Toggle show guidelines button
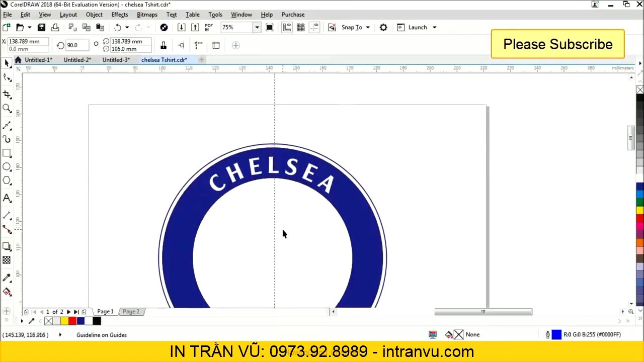Viewport: 644px width, 362px height. pyautogui.click(x=314, y=27)
